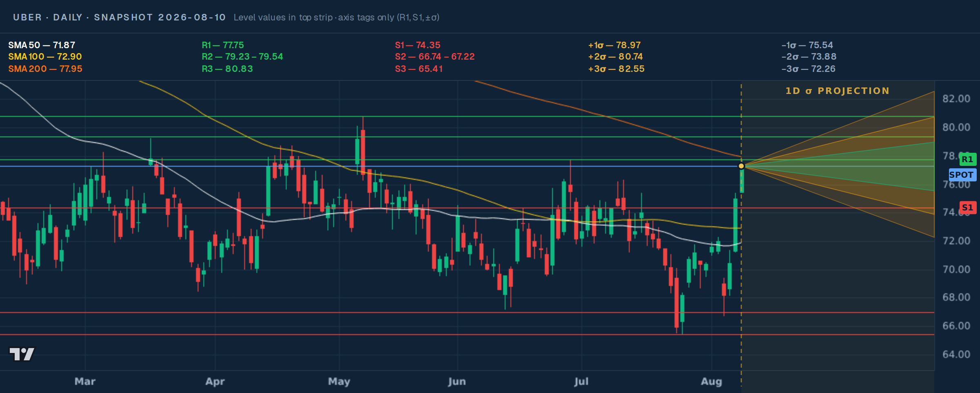Click the Apr label on time axis
The width and height of the screenshot is (980, 393).
(x=215, y=381)
